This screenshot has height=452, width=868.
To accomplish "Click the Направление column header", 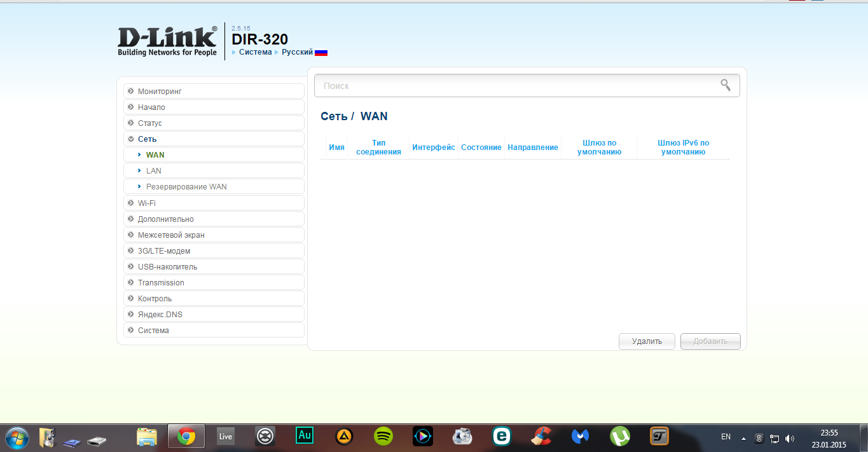I will point(533,147).
